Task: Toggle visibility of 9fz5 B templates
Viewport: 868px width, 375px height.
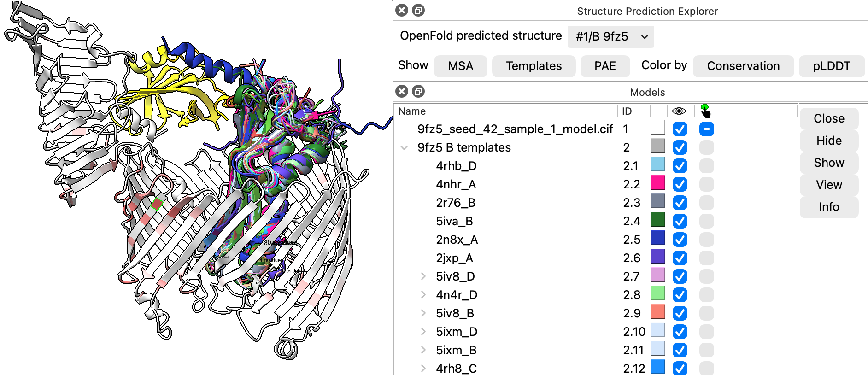Action: tap(680, 147)
